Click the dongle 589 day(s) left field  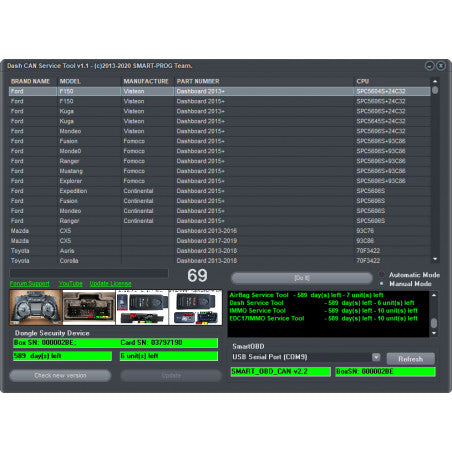(62, 356)
